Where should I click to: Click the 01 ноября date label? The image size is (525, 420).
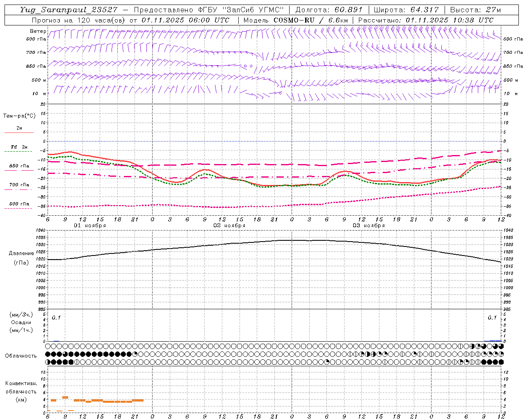pos(90,226)
